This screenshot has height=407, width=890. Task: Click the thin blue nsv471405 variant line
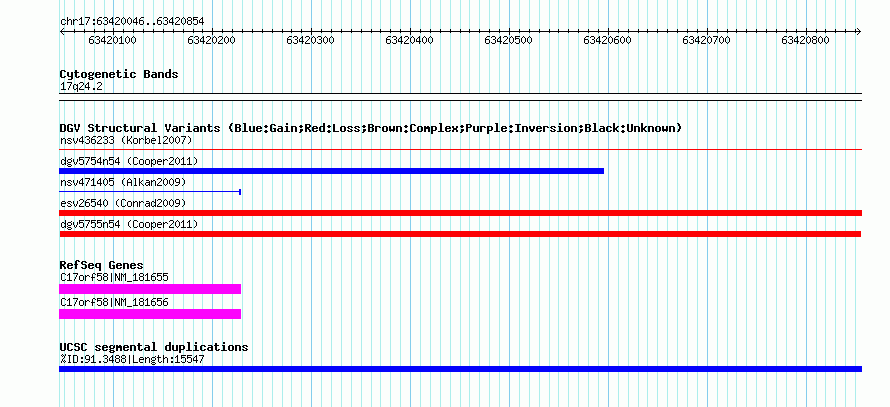point(150,192)
